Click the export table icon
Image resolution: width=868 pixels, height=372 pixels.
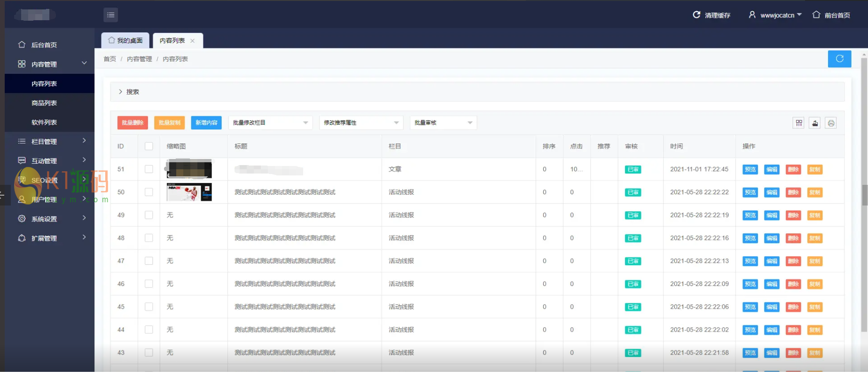(x=815, y=123)
